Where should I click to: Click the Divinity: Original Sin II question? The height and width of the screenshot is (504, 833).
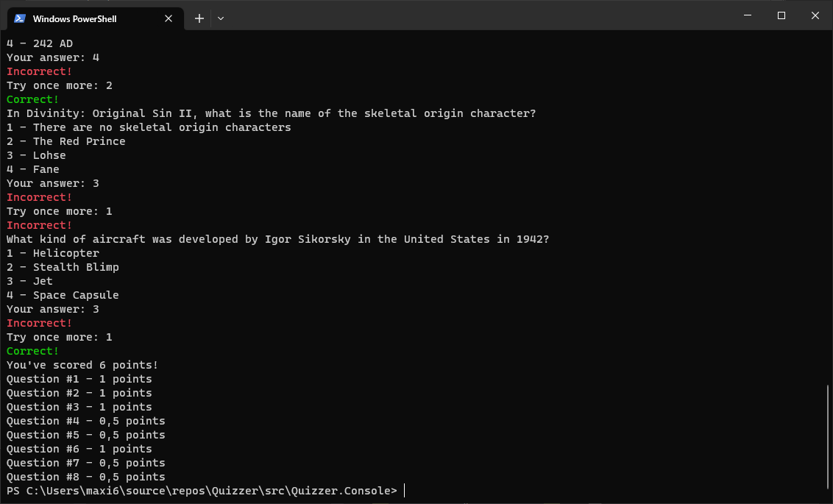[272, 113]
